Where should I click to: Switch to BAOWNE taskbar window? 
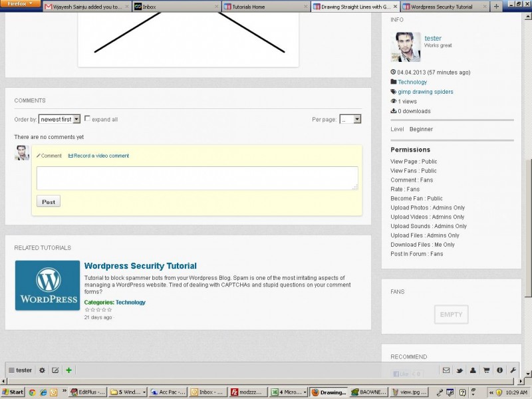click(x=369, y=392)
